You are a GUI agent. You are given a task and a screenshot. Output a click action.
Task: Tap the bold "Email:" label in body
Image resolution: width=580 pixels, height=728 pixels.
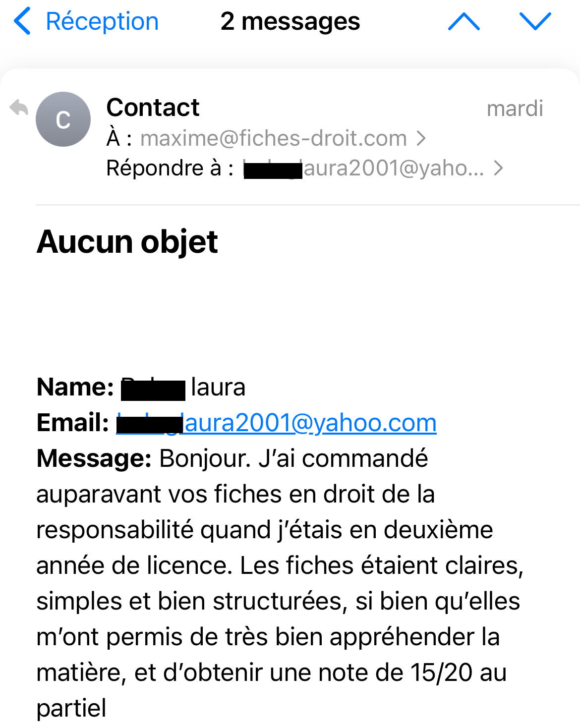pos(73,423)
